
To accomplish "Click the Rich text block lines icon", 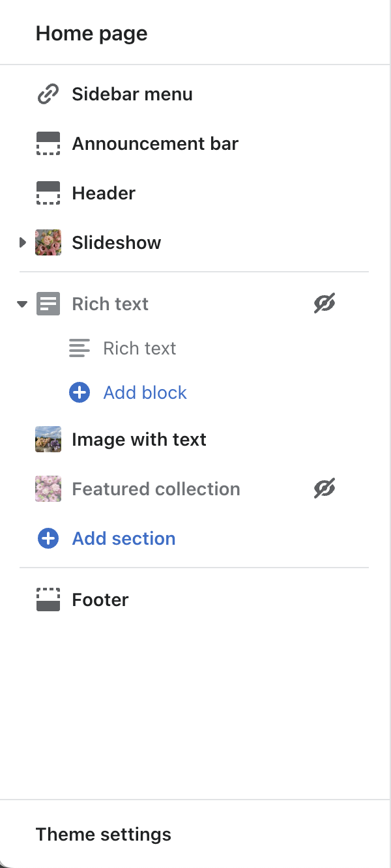I will pos(80,349).
